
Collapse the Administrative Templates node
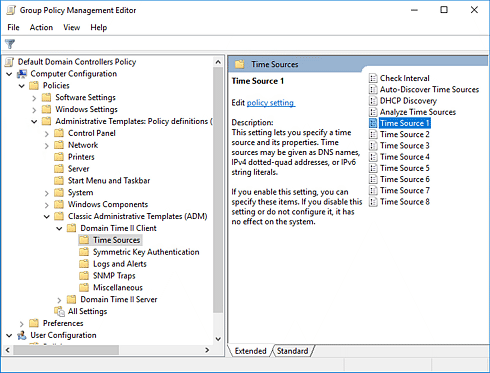pyautogui.click(x=34, y=122)
